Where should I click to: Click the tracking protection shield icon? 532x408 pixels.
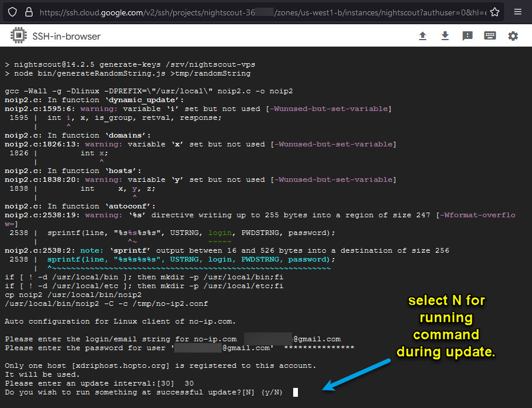pos(12,12)
